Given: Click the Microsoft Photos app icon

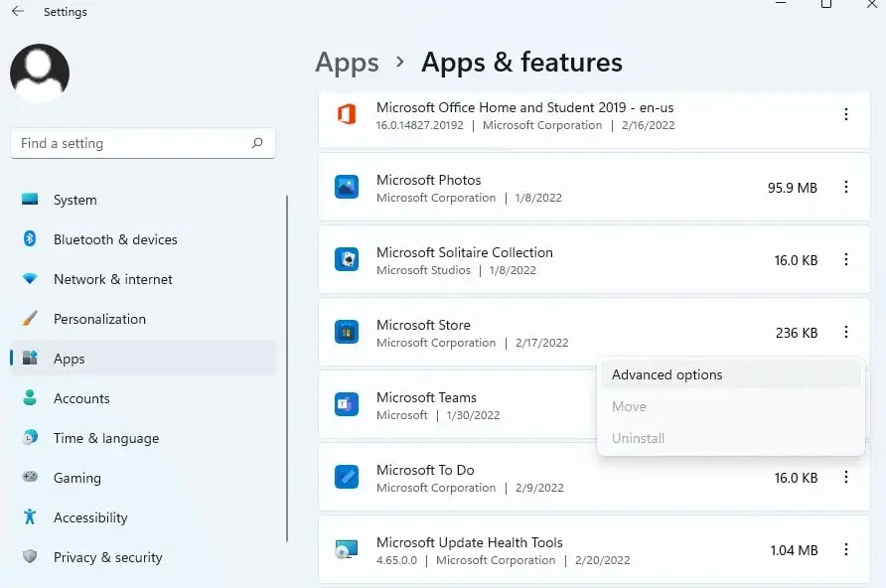Looking at the screenshot, I should (347, 187).
